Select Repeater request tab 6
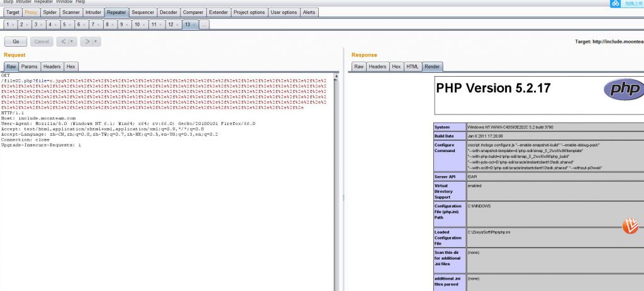 (81, 25)
